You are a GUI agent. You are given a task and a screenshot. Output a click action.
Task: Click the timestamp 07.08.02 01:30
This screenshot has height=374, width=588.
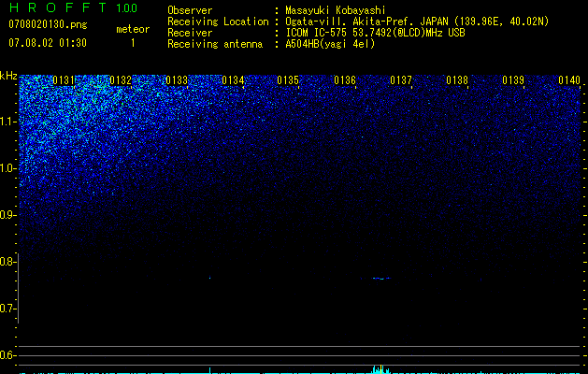click(48, 43)
